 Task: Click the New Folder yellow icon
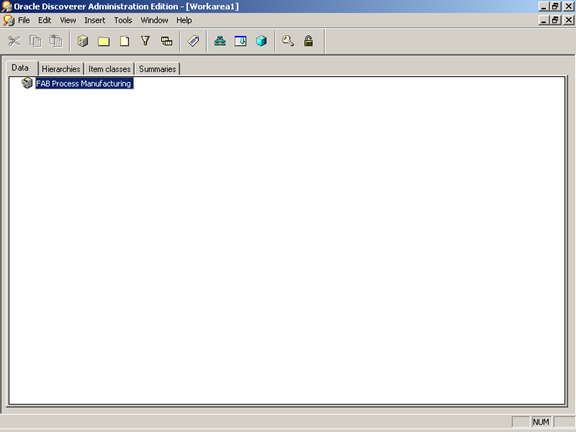pos(104,41)
